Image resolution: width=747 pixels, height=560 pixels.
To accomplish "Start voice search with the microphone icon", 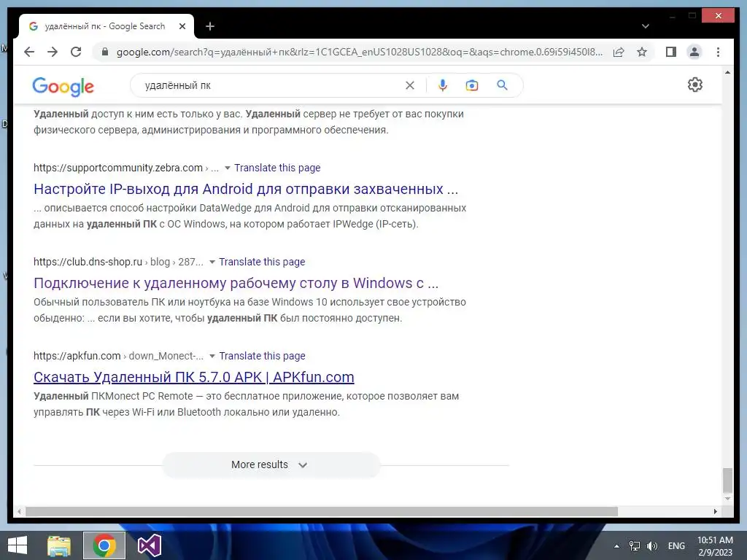I will tap(443, 85).
